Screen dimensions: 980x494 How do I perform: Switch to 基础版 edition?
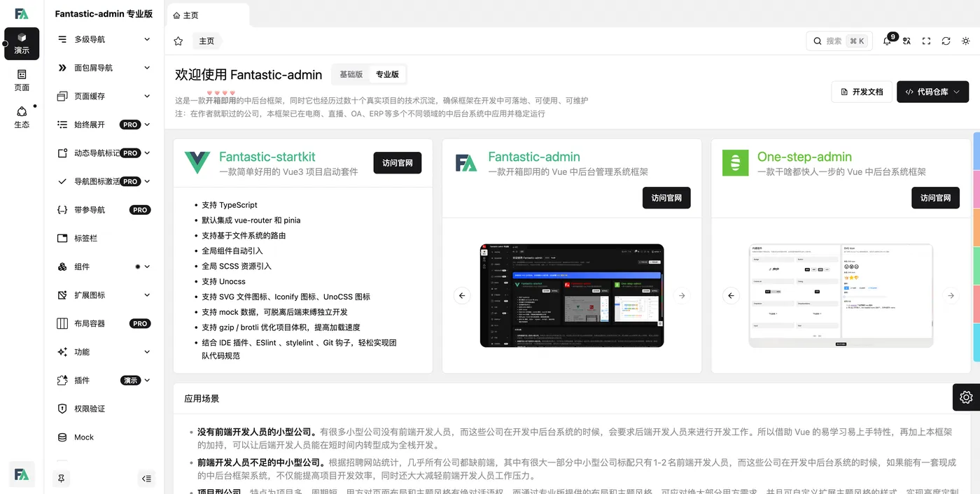[351, 74]
